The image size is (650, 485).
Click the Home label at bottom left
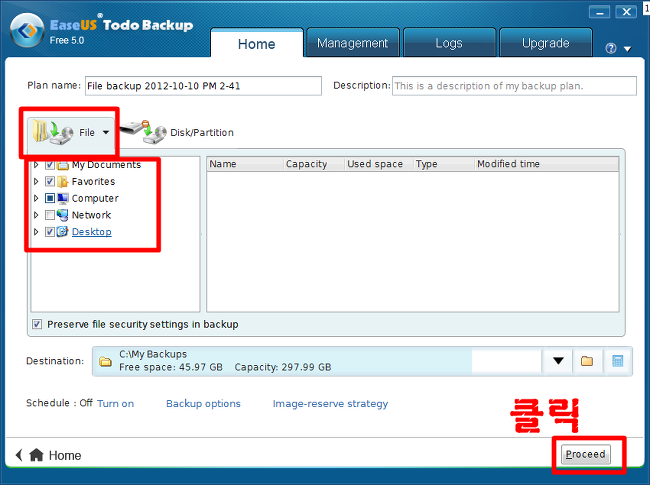65,455
